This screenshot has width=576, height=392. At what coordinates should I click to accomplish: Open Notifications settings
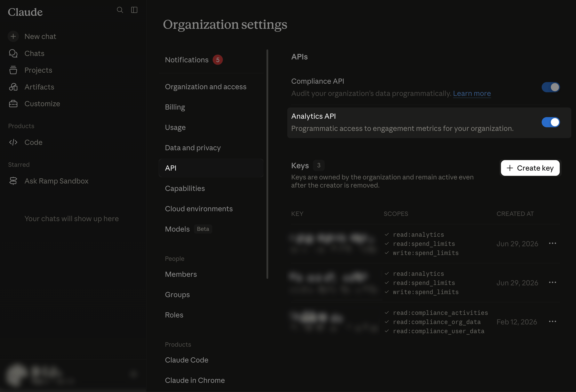point(211,60)
